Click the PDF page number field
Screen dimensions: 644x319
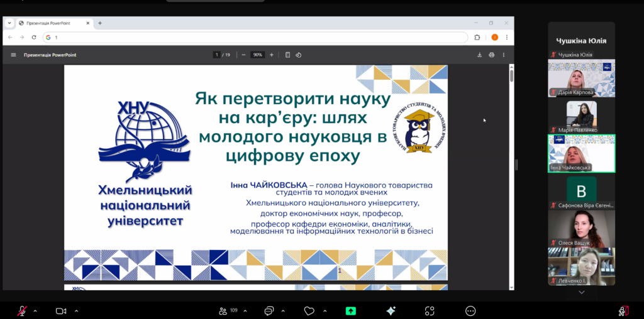click(217, 55)
